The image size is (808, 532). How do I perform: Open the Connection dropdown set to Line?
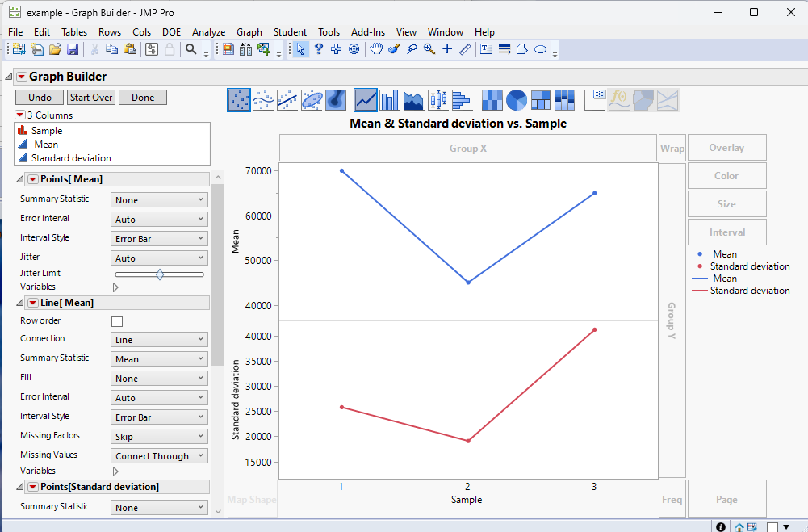pyautogui.click(x=159, y=340)
